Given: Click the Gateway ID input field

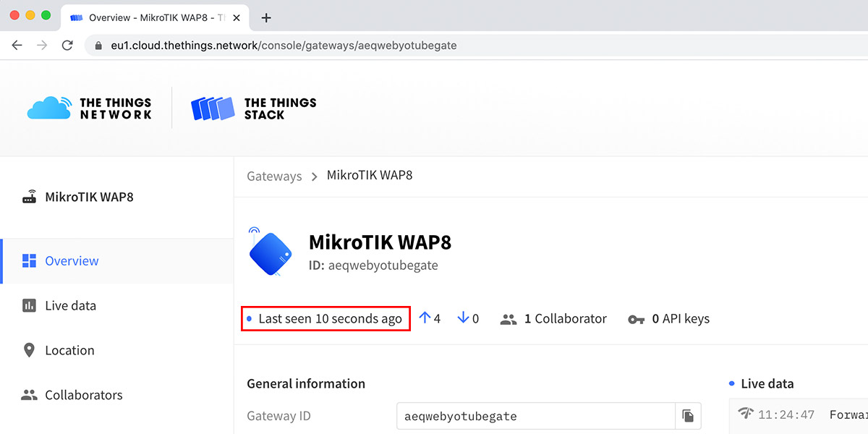Looking at the screenshot, I should tap(536, 416).
